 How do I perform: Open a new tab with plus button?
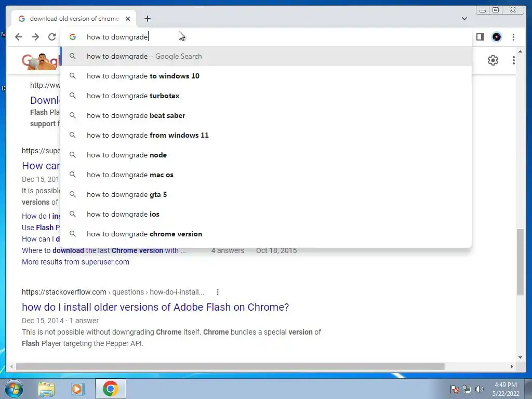[x=147, y=19]
